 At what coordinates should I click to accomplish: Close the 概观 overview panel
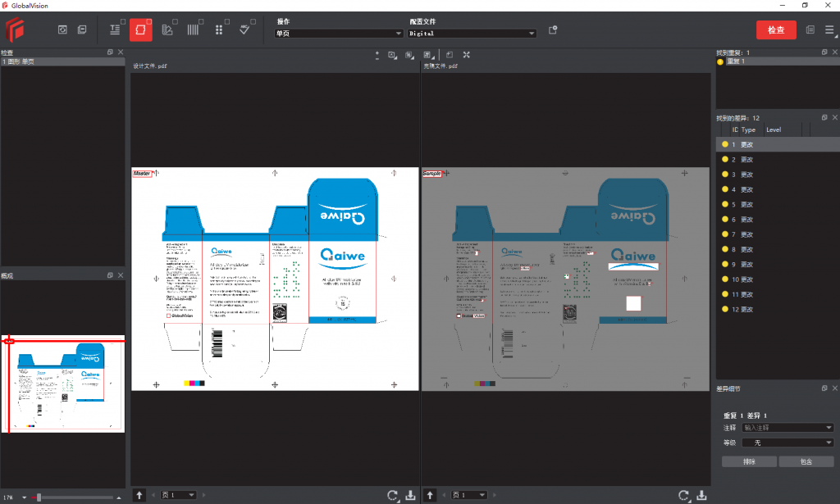click(x=121, y=275)
